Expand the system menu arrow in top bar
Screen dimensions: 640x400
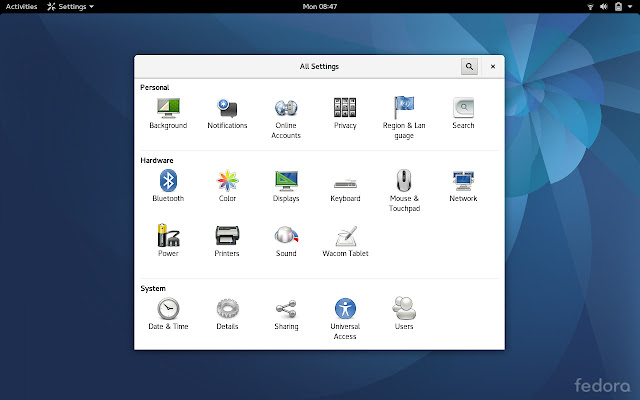pos(630,7)
